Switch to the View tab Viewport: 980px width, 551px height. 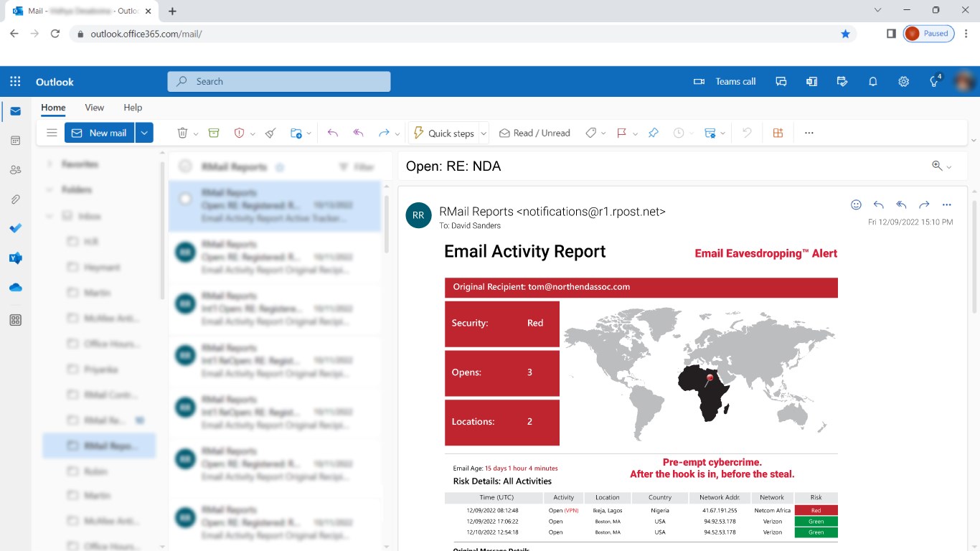point(95,108)
